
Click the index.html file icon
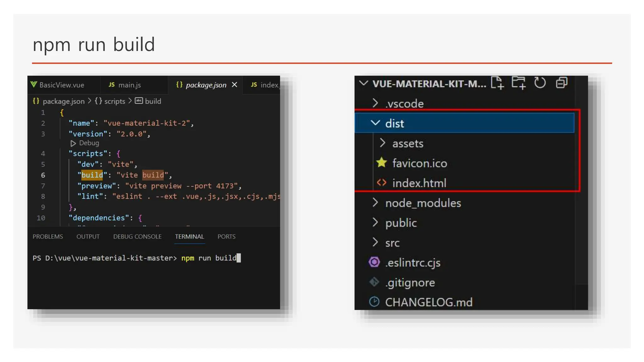point(381,183)
